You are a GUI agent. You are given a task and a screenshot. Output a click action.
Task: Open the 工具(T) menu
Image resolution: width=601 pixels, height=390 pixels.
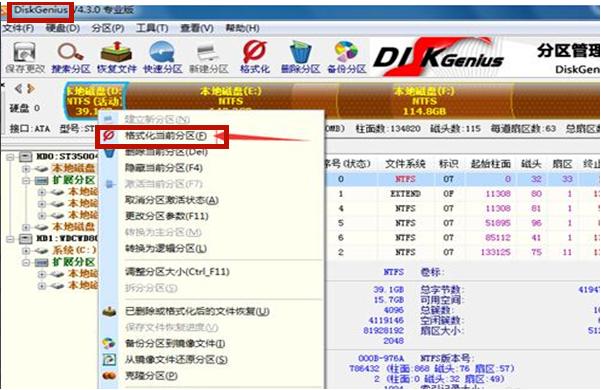click(x=152, y=28)
